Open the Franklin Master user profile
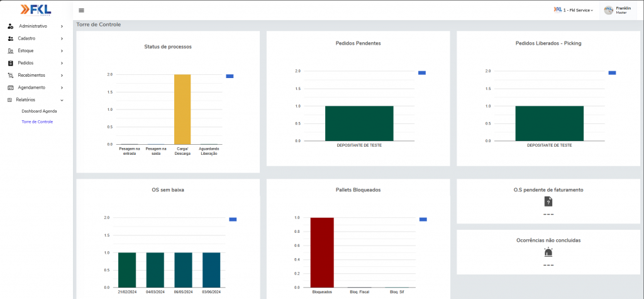The height and width of the screenshot is (299, 644). coord(620,10)
